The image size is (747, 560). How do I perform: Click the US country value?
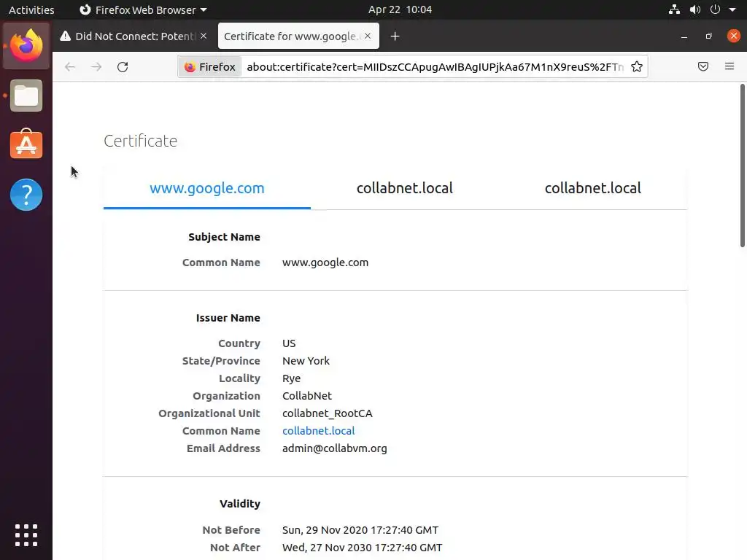tap(289, 343)
